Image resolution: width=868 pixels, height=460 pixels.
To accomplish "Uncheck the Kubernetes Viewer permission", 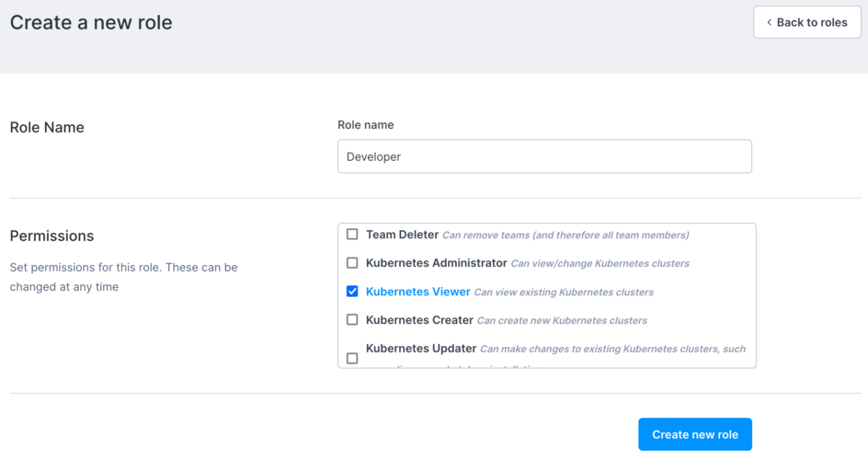I will [352, 291].
